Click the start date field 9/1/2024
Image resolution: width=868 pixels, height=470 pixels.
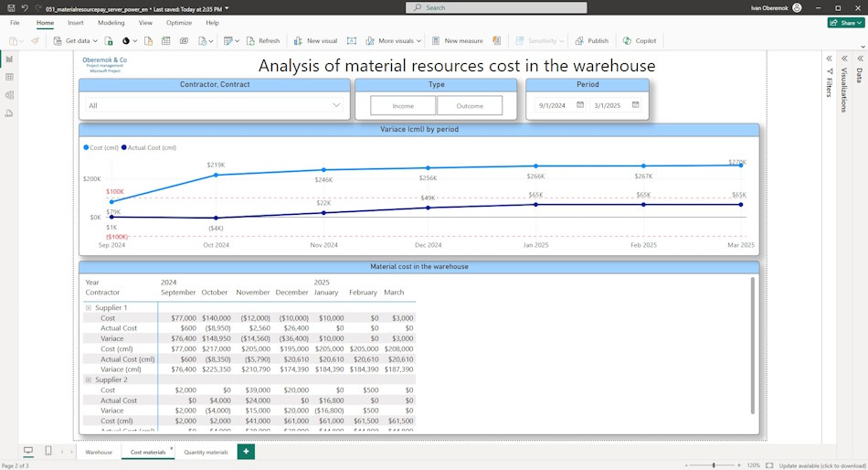point(559,105)
